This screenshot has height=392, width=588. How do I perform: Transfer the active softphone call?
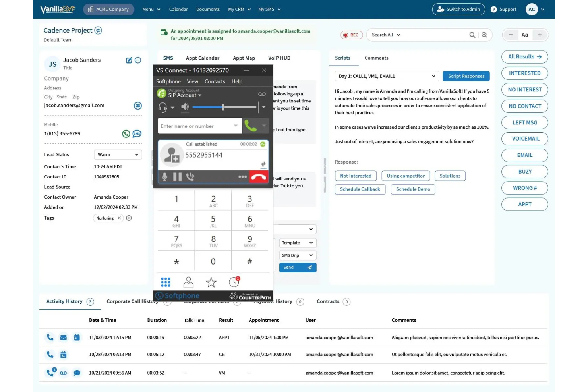[190, 177]
